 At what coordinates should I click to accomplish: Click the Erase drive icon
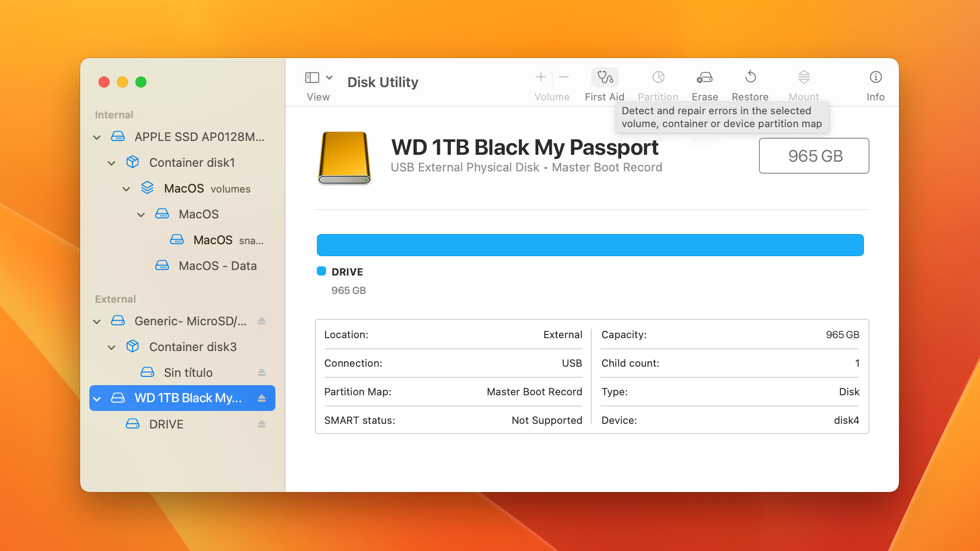click(705, 77)
